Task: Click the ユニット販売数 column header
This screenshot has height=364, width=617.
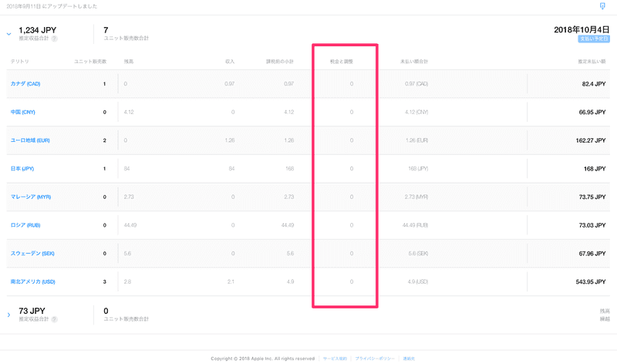Action: 90,62
